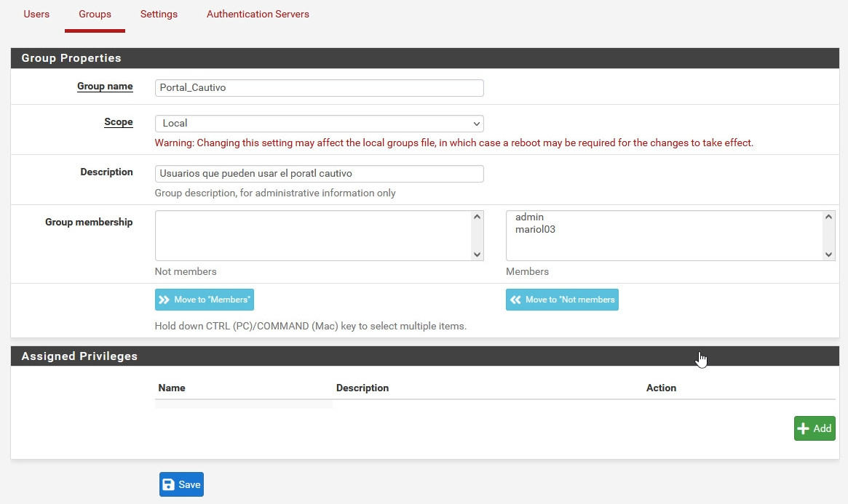Screen dimensions: 848x504
Task: Click the underlined Group name label
Action: click(x=105, y=86)
